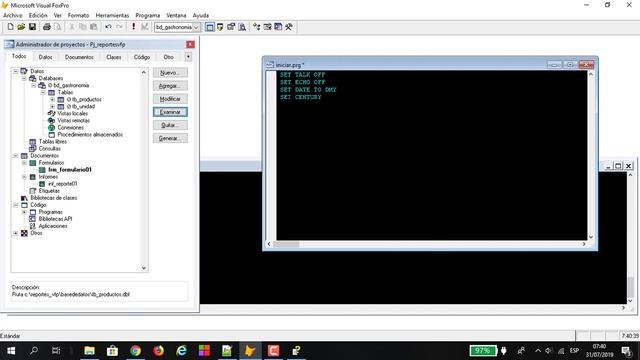Open the Windows Start menu
The height and width of the screenshot is (360, 640).
click(11, 351)
